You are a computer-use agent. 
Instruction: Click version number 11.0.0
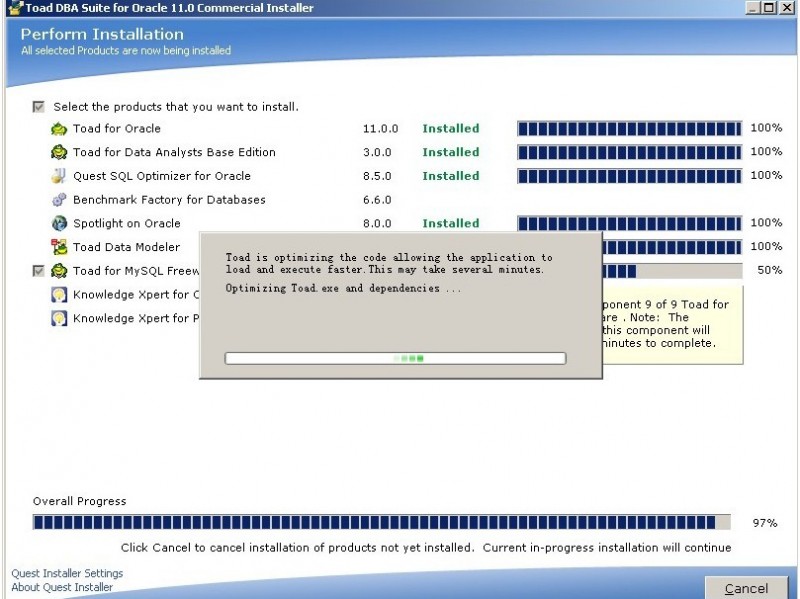pos(381,129)
